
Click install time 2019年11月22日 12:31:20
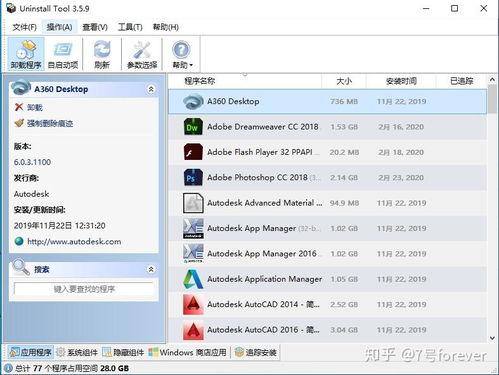click(60, 226)
